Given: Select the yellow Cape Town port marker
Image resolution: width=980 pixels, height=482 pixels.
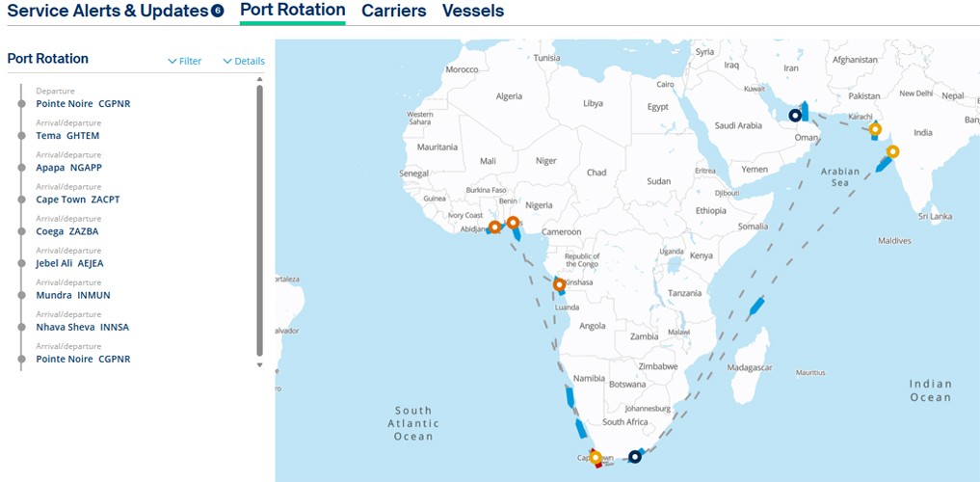Looking at the screenshot, I should pos(596,457).
